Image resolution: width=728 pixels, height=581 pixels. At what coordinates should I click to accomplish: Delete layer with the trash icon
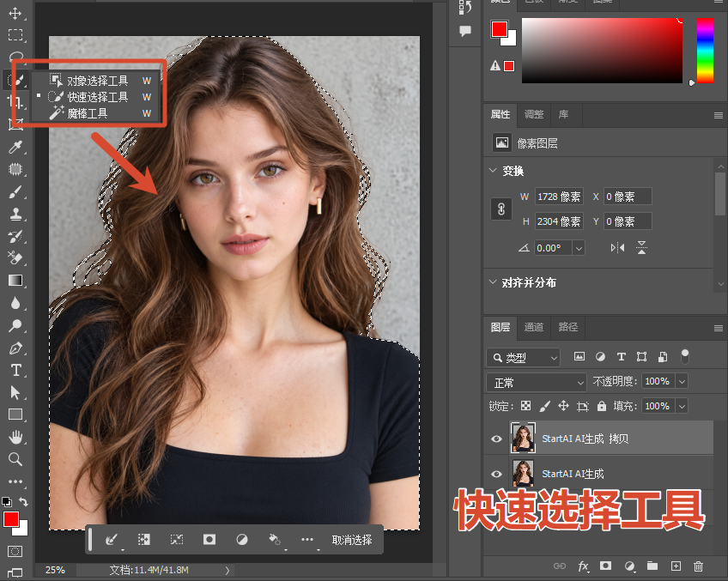click(698, 566)
